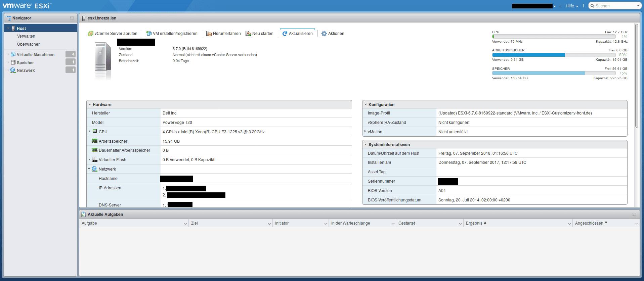644x281 pixels.
Task: Collapse the Konfiguration panel
Action: pos(366,104)
